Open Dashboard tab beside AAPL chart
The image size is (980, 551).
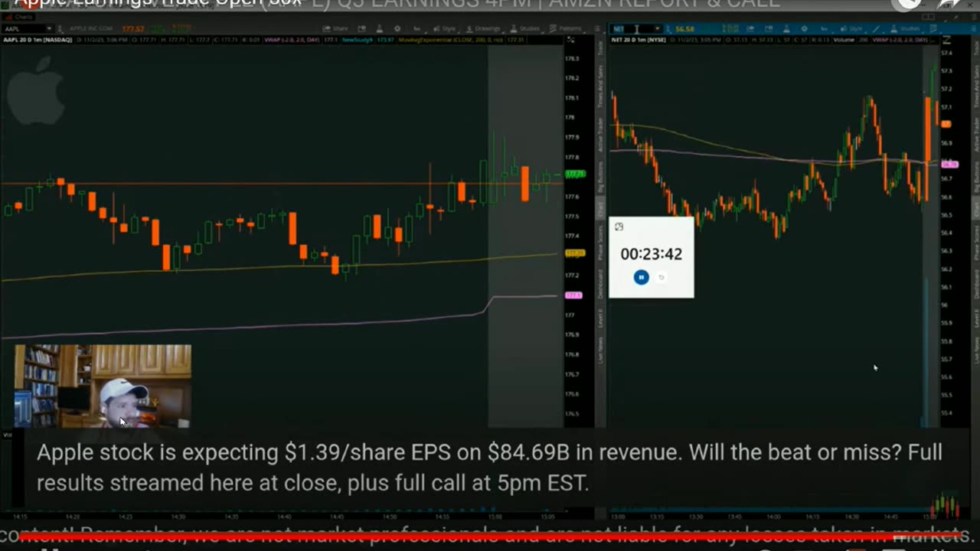click(x=600, y=285)
